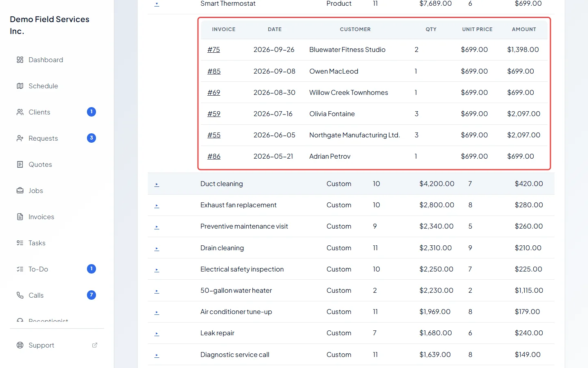
Task: Expand the Leak repair row
Action: (157, 334)
